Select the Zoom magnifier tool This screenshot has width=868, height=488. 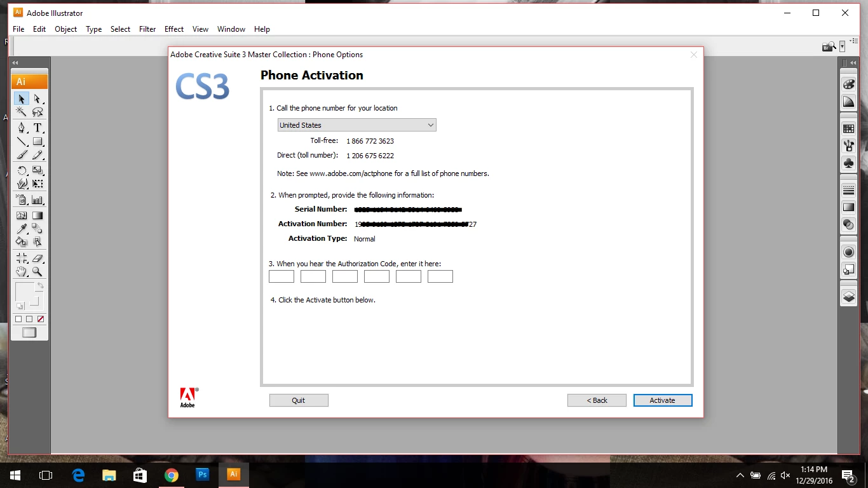click(x=37, y=271)
